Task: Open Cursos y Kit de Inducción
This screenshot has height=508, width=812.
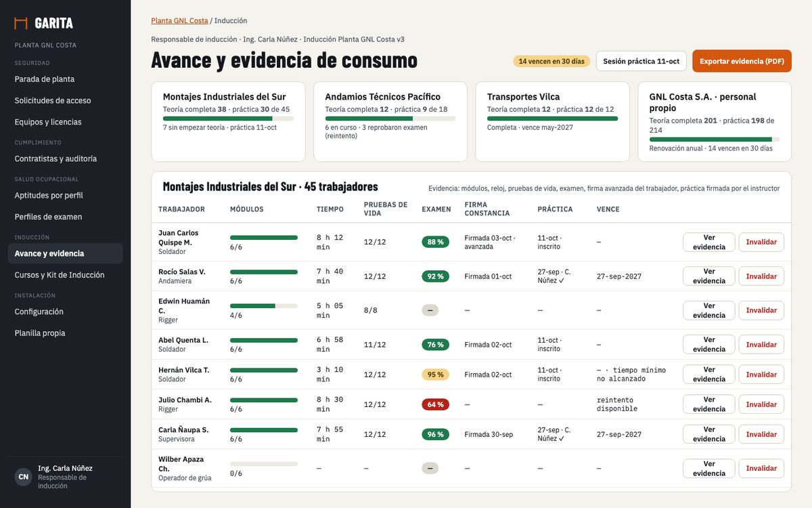Action: point(65,276)
